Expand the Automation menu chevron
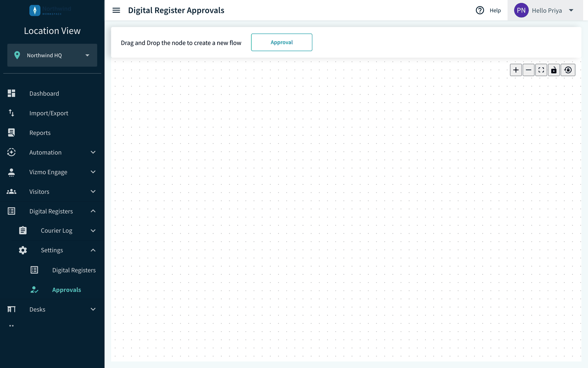The image size is (588, 368). 93,152
